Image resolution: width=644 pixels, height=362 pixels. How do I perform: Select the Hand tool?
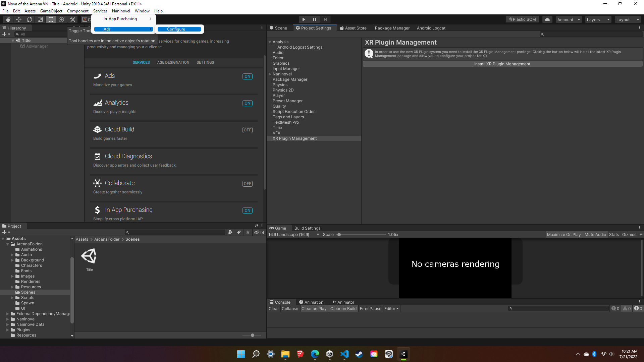(x=8, y=19)
